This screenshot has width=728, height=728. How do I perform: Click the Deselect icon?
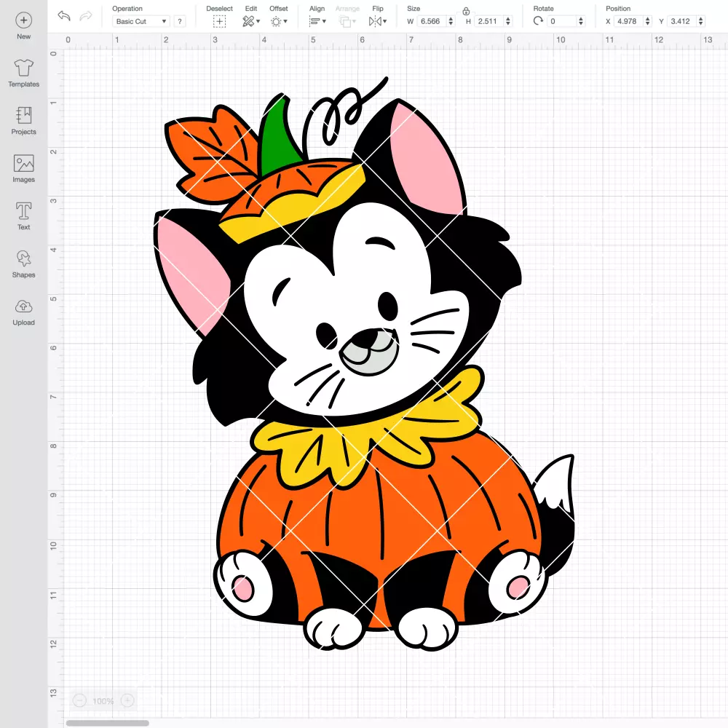pyautogui.click(x=219, y=21)
